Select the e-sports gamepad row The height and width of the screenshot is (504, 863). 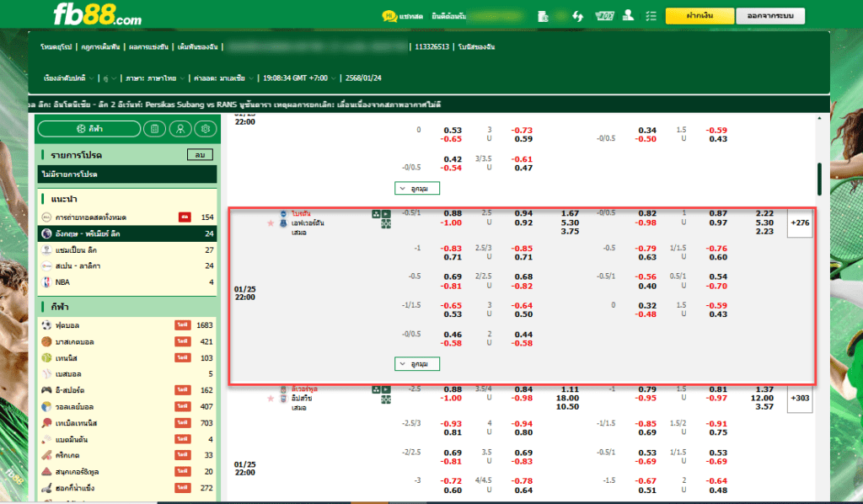127,390
